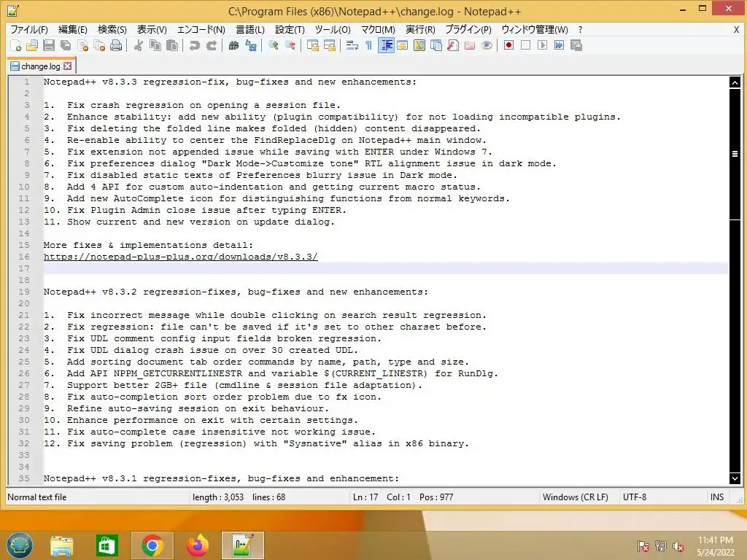The image size is (747, 560).
Task: Open the user defined language dialog icon
Action: (x=403, y=45)
